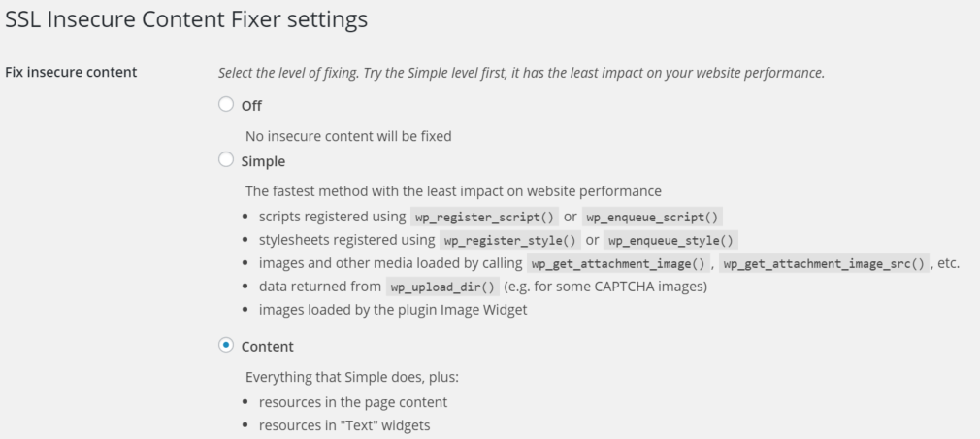
Task: Click the wp_enqueue_style() code text
Action: coord(670,240)
